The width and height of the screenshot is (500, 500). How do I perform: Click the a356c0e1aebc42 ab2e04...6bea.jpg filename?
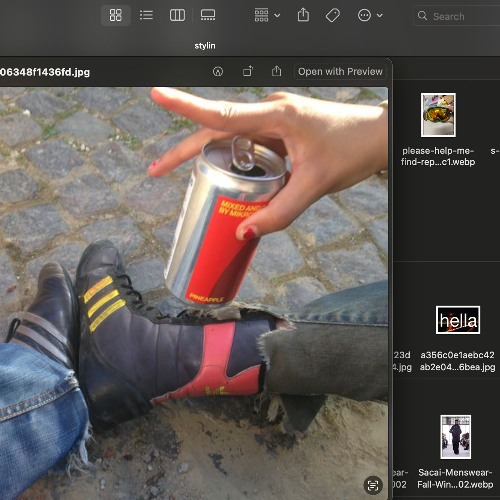[457, 361]
